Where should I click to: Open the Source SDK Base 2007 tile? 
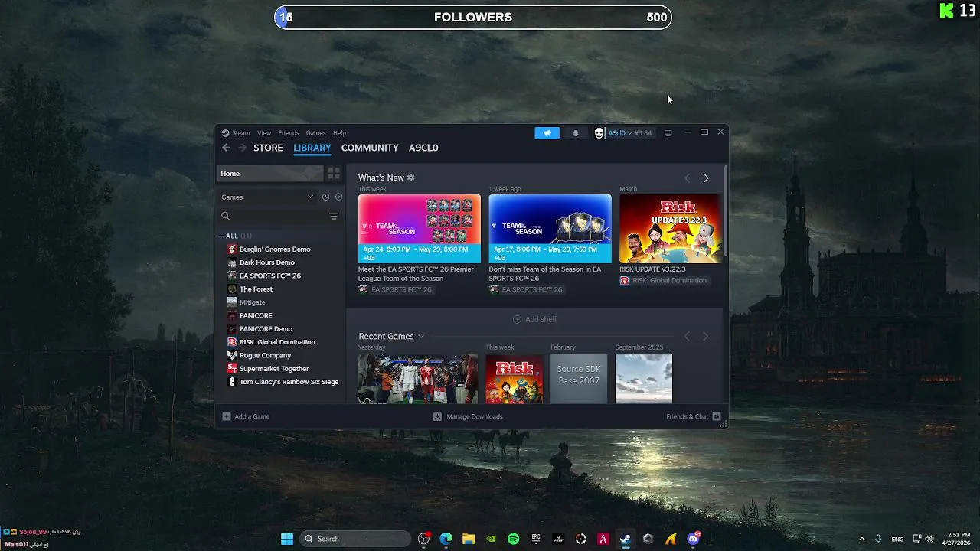pyautogui.click(x=579, y=379)
